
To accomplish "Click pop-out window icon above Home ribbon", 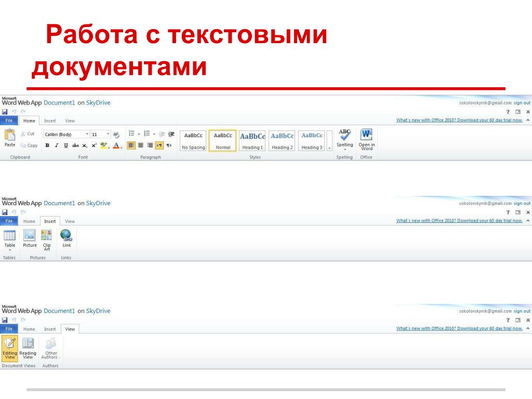I will 518,112.
